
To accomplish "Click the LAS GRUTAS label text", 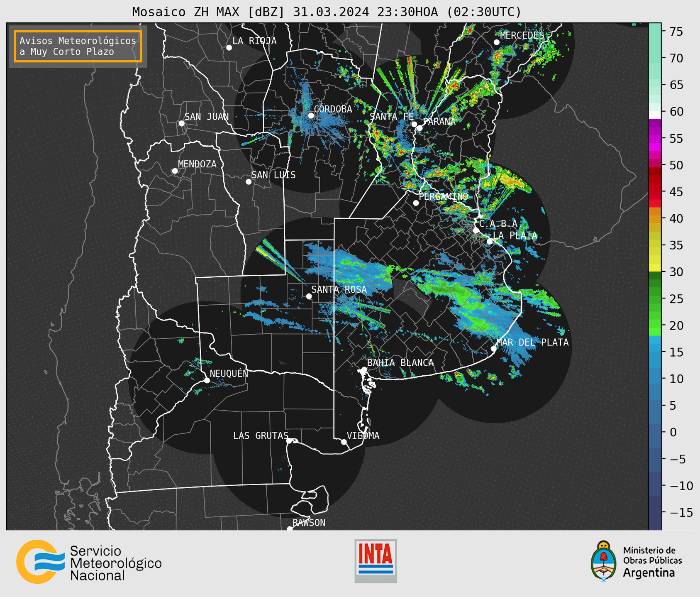I will pos(261,436).
